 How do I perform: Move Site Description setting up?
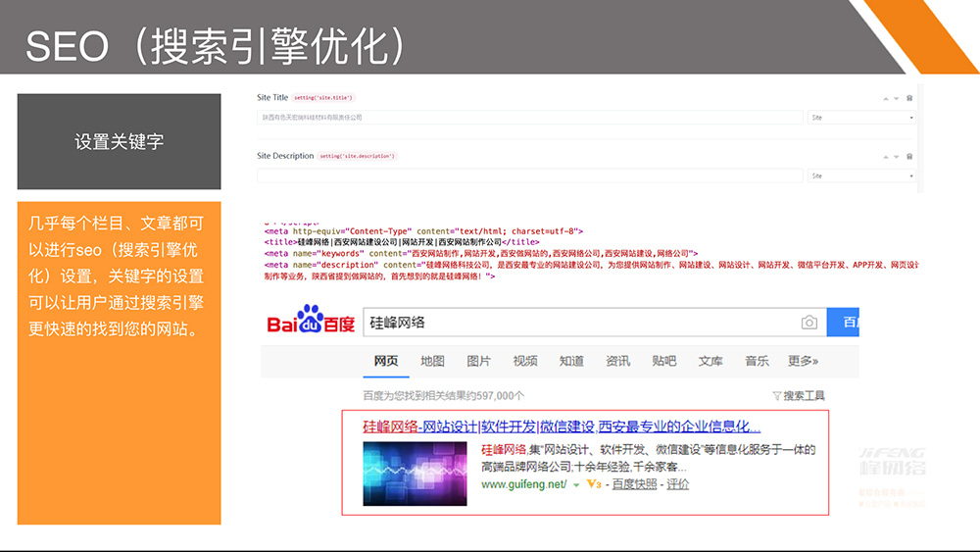tap(886, 157)
